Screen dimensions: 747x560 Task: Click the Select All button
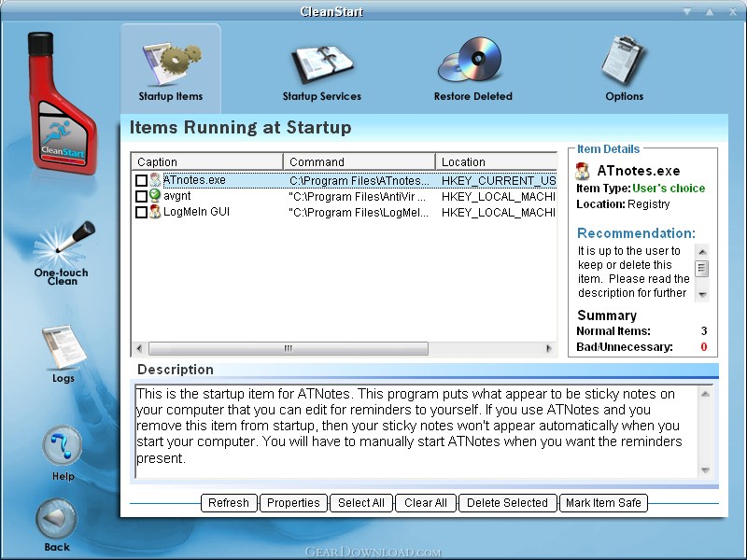pyautogui.click(x=361, y=503)
